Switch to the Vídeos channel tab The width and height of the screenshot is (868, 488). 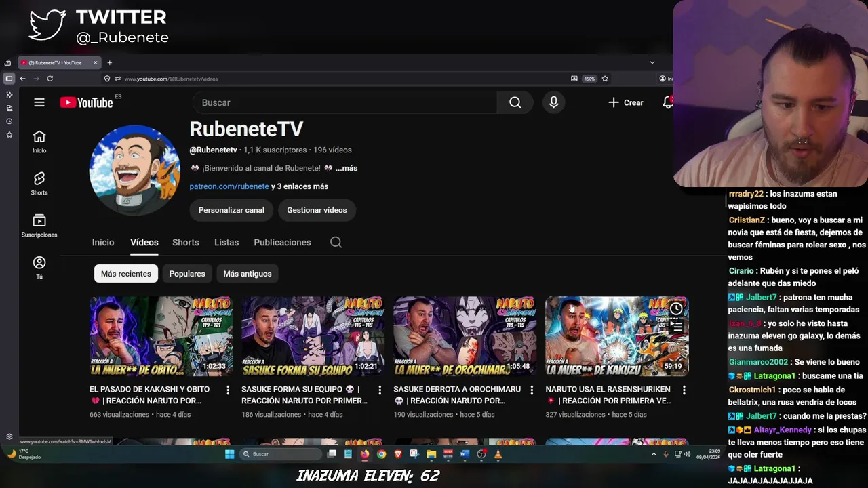tap(144, 242)
